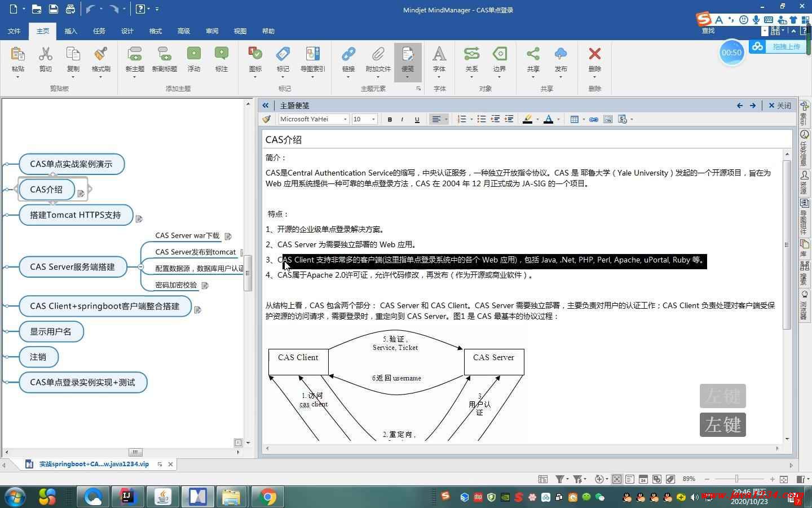Viewport: 812px width, 508px height.
Task: Click the Copy (复制) icon
Action: (x=73, y=54)
